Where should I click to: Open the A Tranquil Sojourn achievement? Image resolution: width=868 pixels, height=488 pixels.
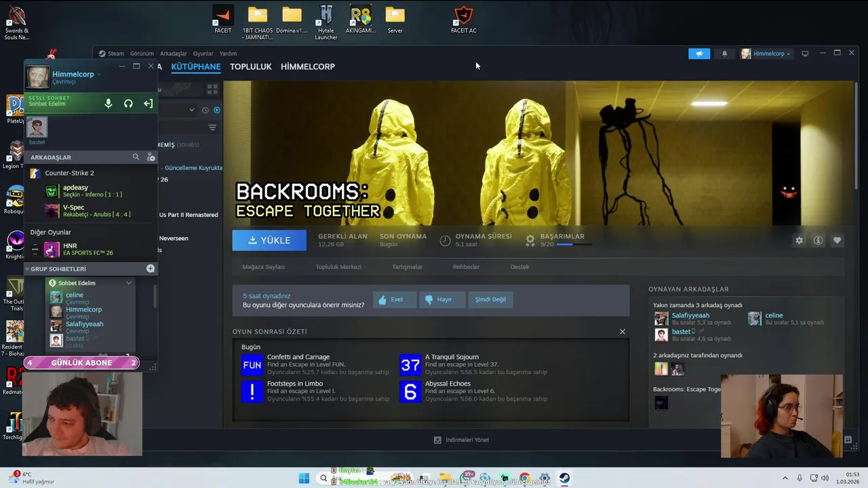click(473, 365)
